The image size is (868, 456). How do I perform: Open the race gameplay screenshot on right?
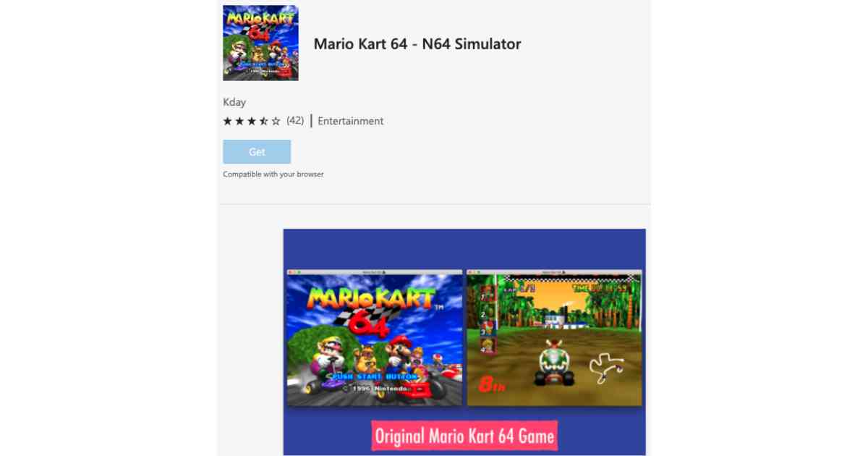point(554,338)
